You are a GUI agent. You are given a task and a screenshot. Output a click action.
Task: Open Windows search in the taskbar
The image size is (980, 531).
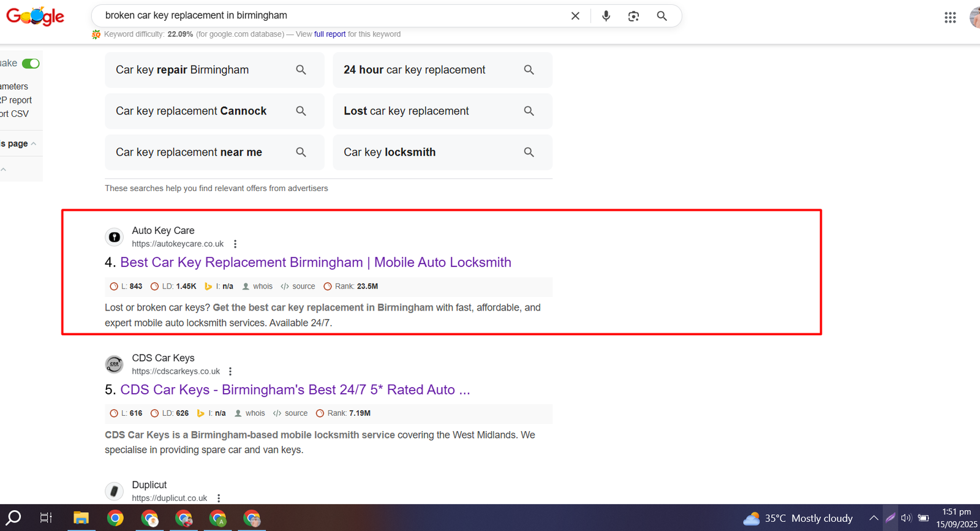[x=13, y=518]
